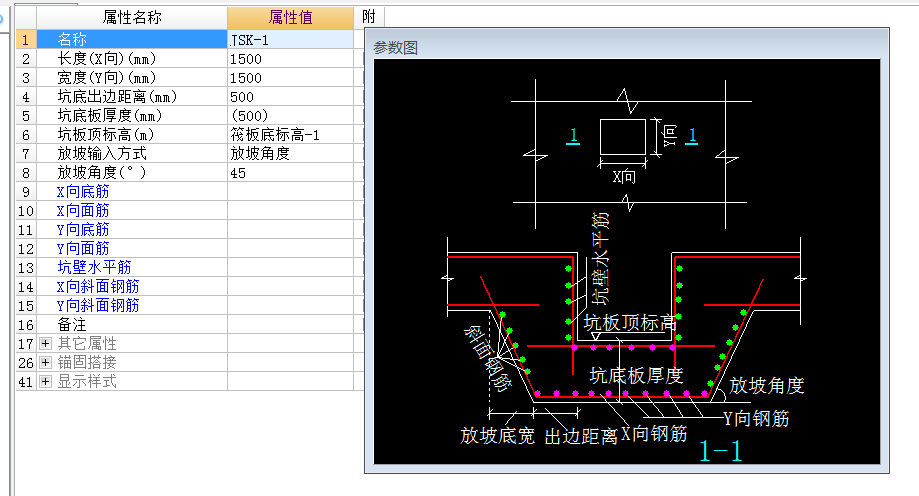This screenshot has width=919, height=496.
Task: Select the 显示样式 group label
Action: (x=87, y=382)
